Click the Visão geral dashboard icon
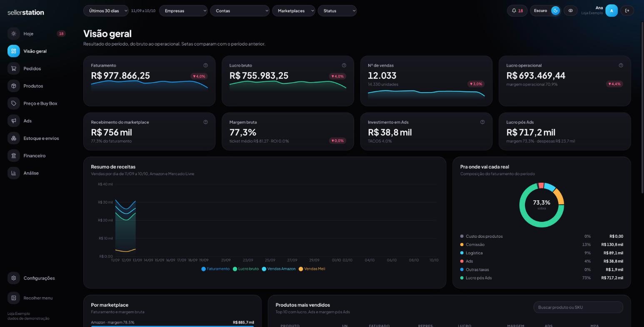The height and width of the screenshot is (327, 644). pyautogui.click(x=14, y=51)
